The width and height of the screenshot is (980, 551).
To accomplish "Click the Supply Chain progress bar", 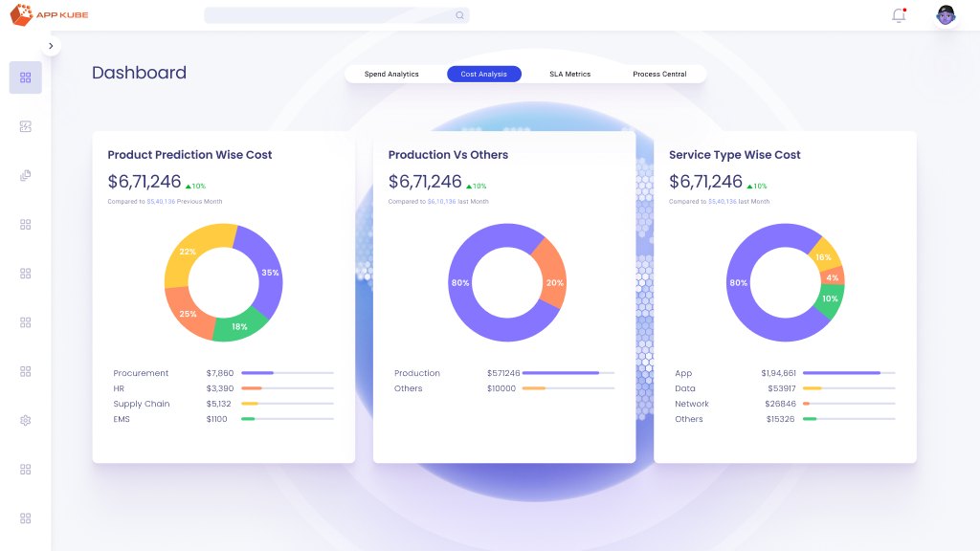I will [287, 404].
